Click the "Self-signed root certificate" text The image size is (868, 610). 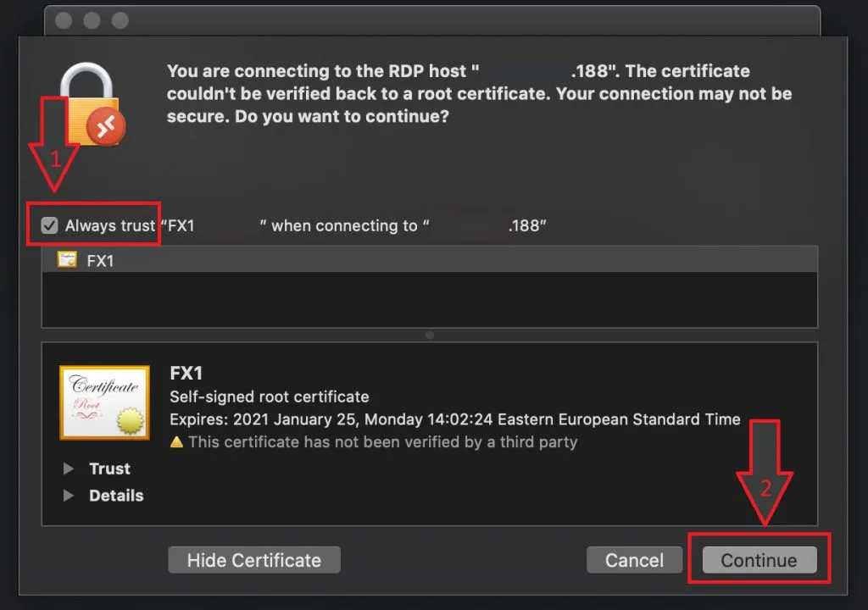click(269, 396)
